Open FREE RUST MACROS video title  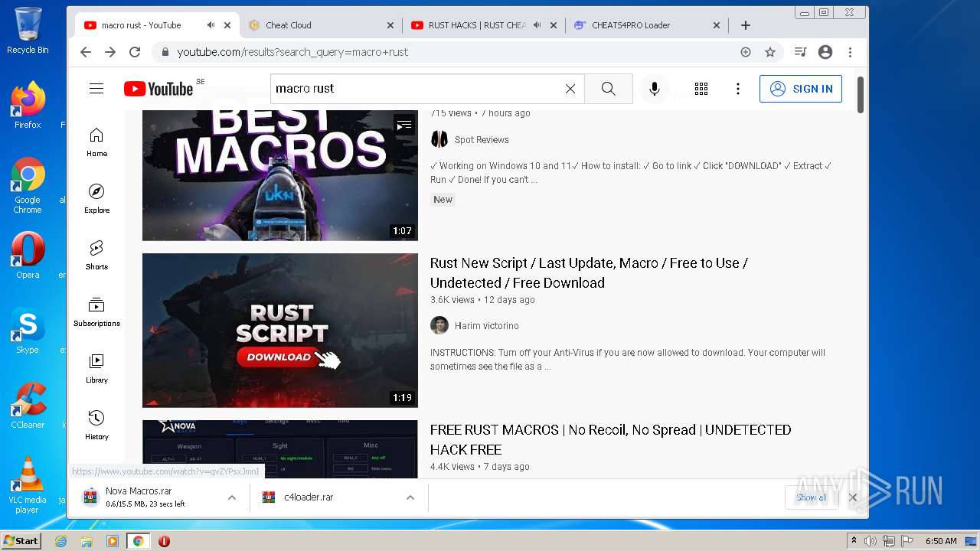tap(610, 440)
